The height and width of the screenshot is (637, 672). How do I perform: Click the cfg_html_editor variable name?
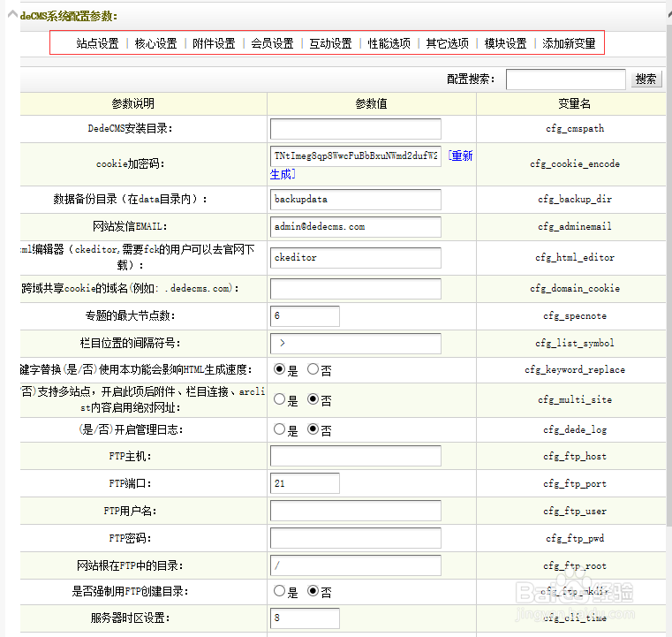[x=575, y=258]
